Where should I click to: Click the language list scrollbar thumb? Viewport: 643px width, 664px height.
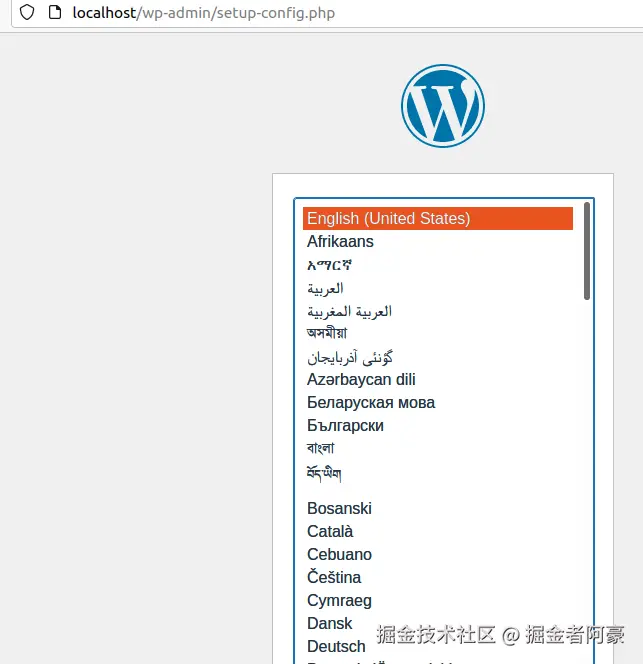point(587,251)
